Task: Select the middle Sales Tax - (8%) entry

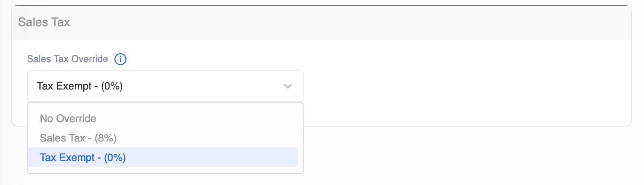Action: (78, 138)
